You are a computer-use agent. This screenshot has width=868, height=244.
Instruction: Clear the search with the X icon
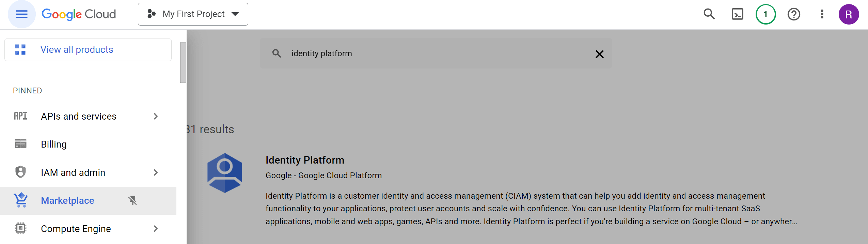click(x=599, y=54)
